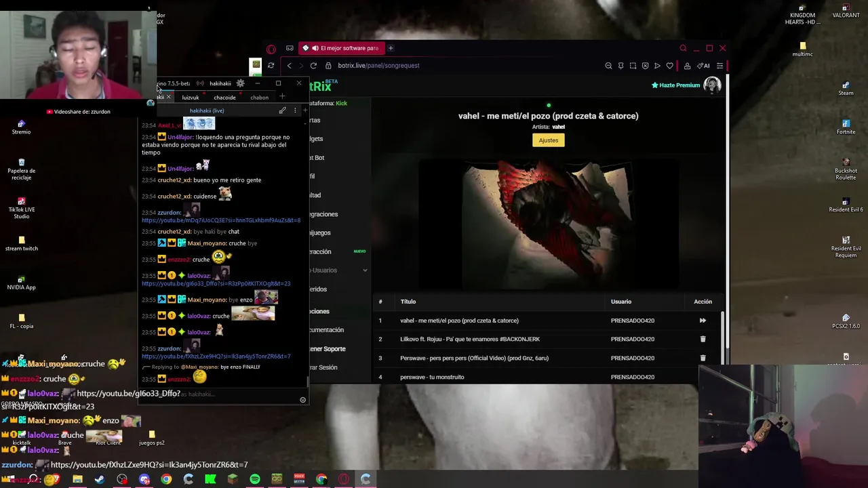Go back in Opera browser
Viewport: 868px width, 488px height.
coord(290,66)
